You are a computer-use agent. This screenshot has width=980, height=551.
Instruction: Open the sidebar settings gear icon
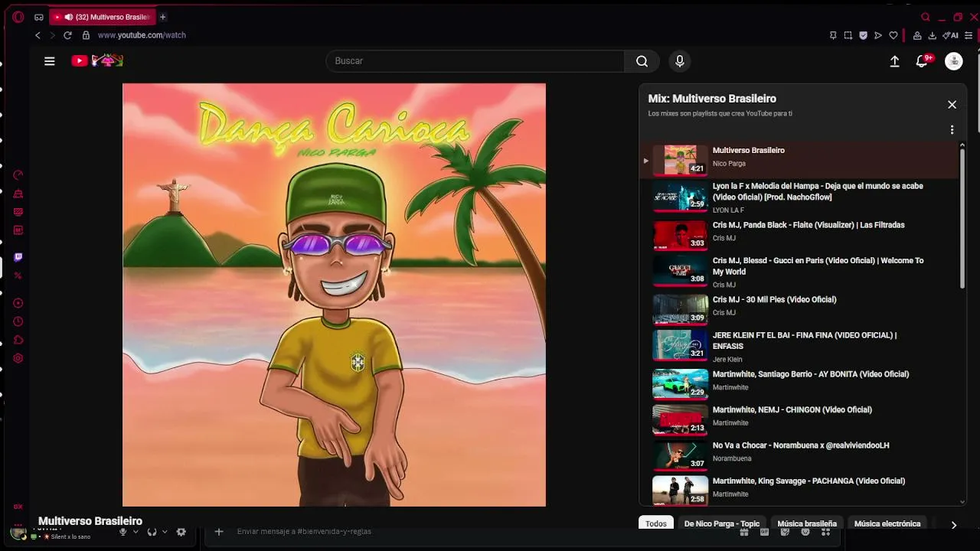coord(18,358)
